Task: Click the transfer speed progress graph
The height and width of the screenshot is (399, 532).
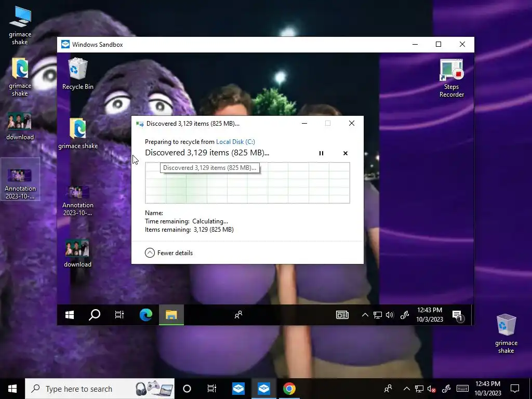Action: click(x=247, y=183)
